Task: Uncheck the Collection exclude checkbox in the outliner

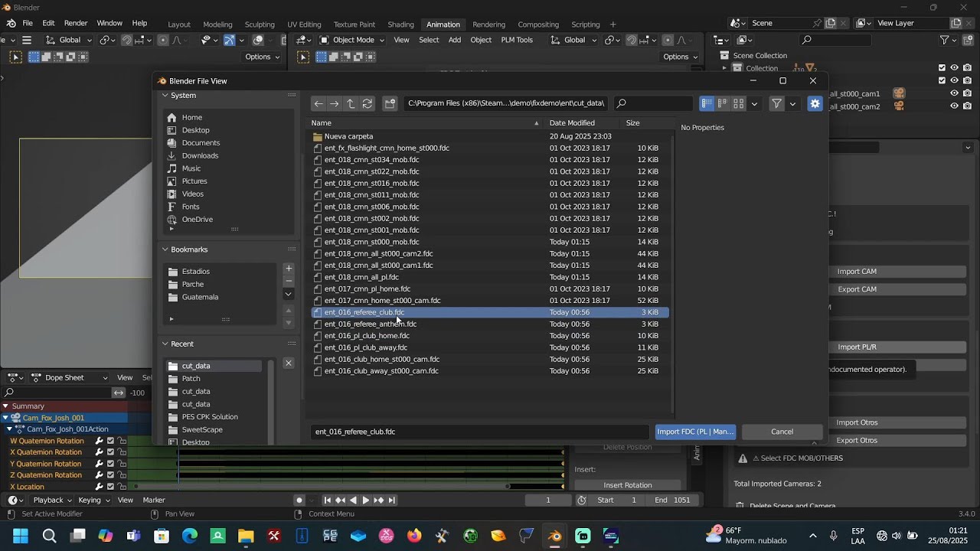Action: click(x=942, y=68)
